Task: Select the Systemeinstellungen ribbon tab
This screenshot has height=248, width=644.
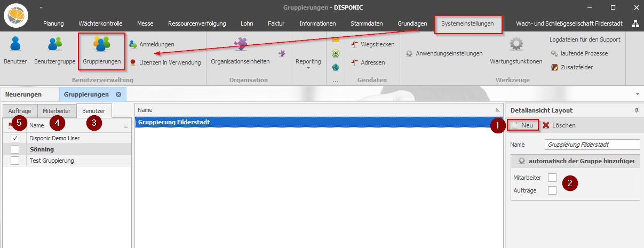Action: coord(468,24)
